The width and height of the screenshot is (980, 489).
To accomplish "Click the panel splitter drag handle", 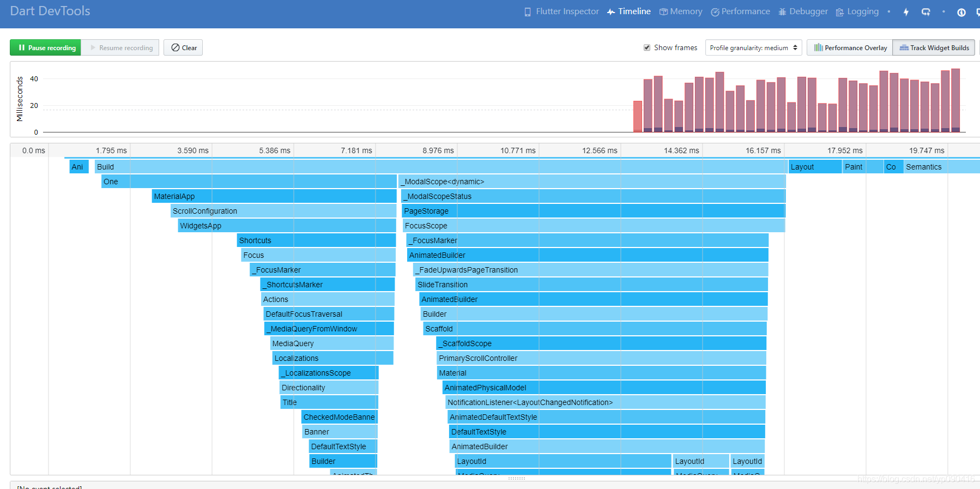I will coord(516,478).
